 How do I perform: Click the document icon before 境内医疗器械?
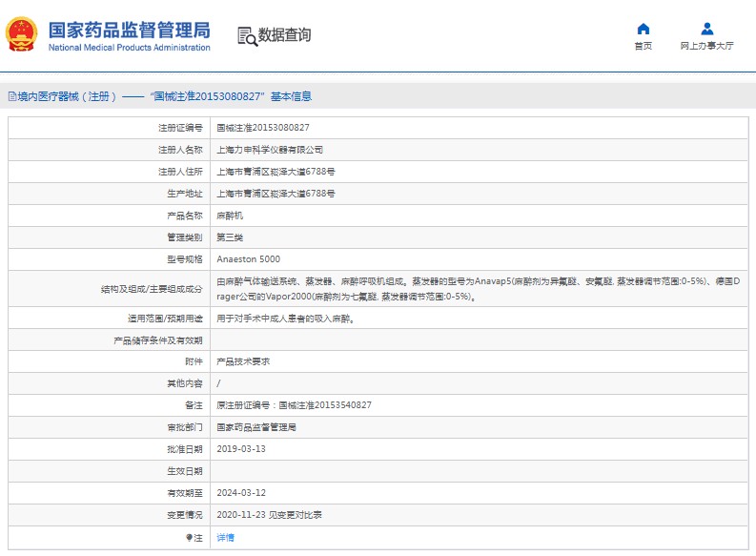click(x=11, y=96)
